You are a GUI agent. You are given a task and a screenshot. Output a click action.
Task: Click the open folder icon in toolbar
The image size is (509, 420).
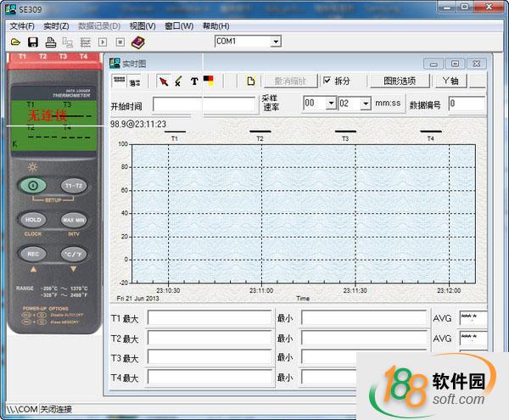[x=15, y=42]
